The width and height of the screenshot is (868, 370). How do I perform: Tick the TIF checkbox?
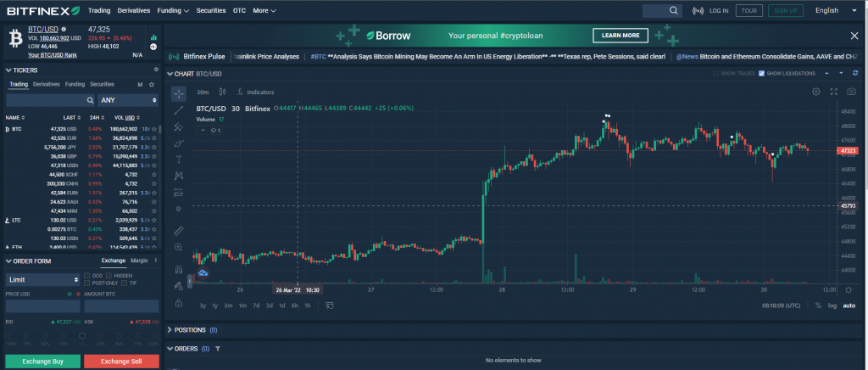pyautogui.click(x=125, y=283)
